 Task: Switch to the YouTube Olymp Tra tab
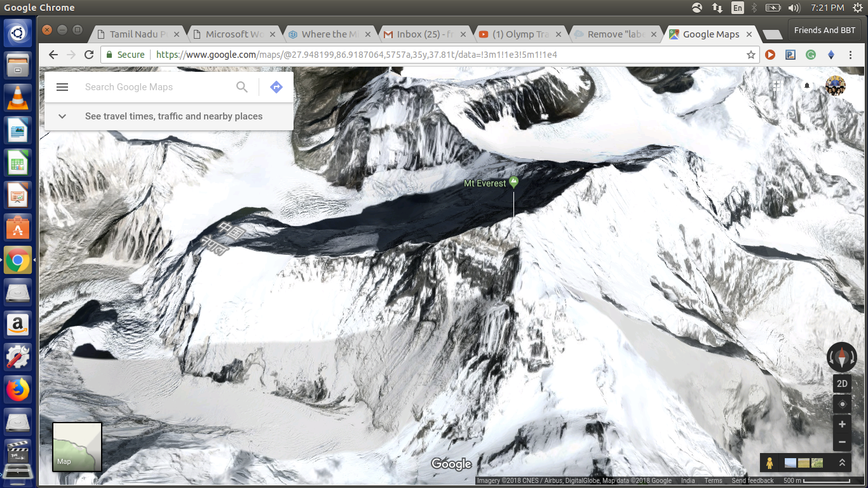click(520, 34)
